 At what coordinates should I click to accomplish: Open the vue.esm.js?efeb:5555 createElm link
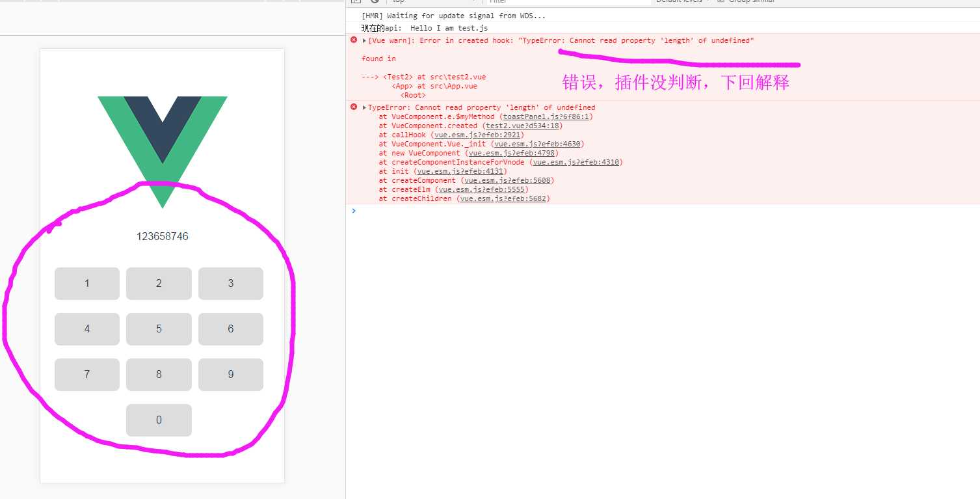click(x=482, y=189)
